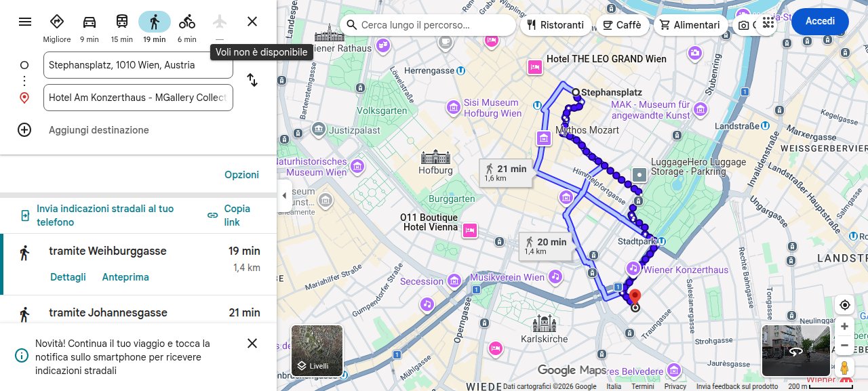Open Musikverein Wien marker
This screenshot has width=868, height=391.
coord(555,276)
